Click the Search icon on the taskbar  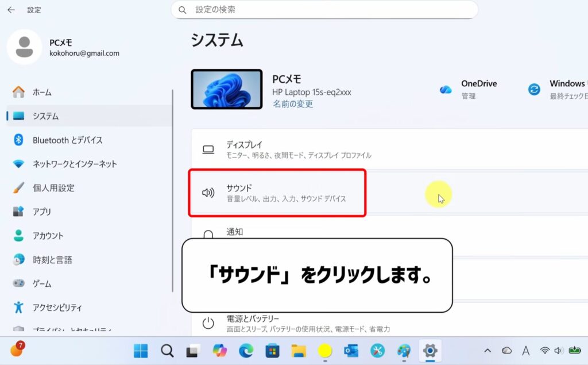tap(167, 349)
